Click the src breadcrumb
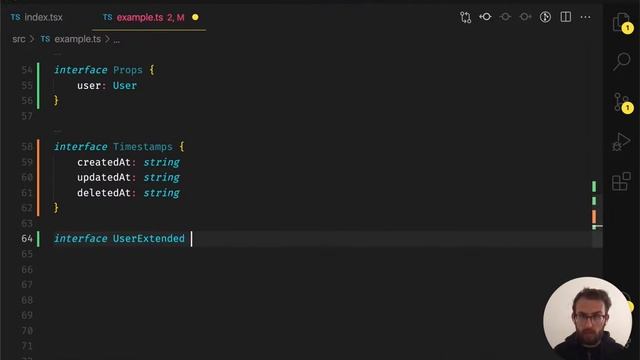 pos(18,39)
